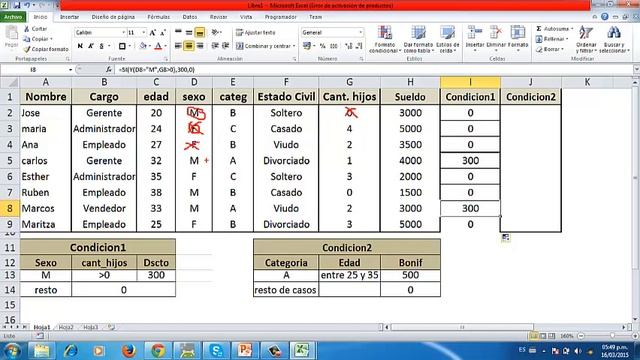Toggle bold N formatting
This screenshot has height=360, width=640.
[80, 46]
